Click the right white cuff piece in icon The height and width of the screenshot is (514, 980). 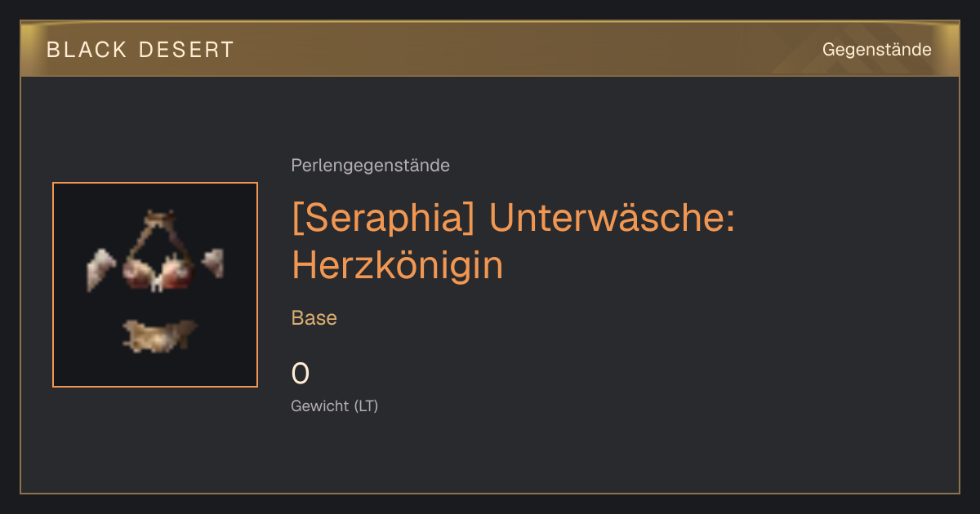coord(213,264)
